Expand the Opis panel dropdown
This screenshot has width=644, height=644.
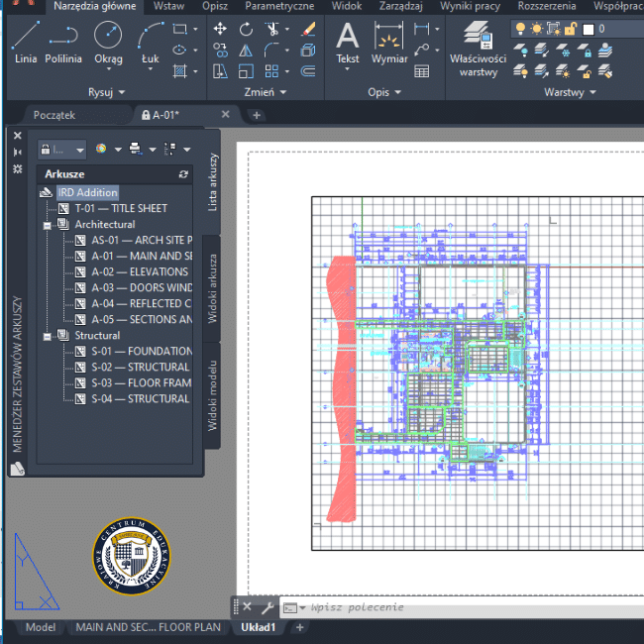[x=384, y=92]
